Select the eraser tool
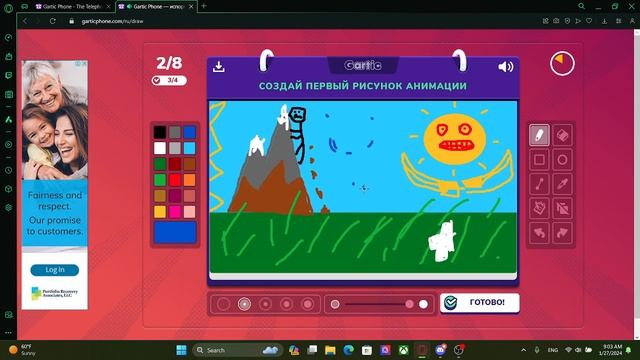This screenshot has height=360, width=640. (562, 135)
